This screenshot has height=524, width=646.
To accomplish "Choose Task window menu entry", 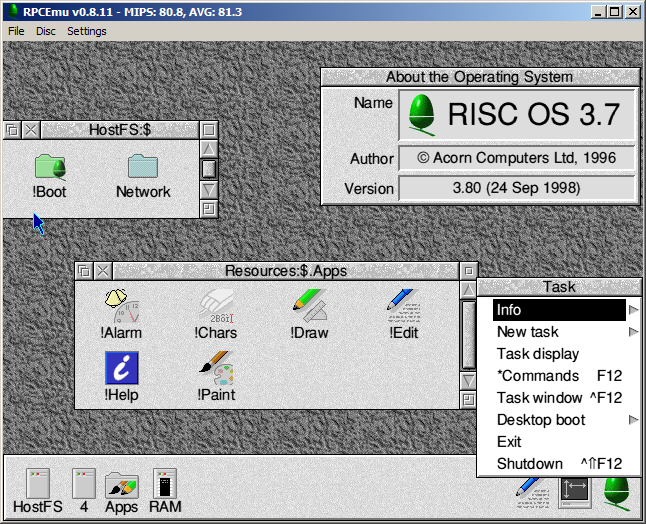I will click(x=559, y=398).
